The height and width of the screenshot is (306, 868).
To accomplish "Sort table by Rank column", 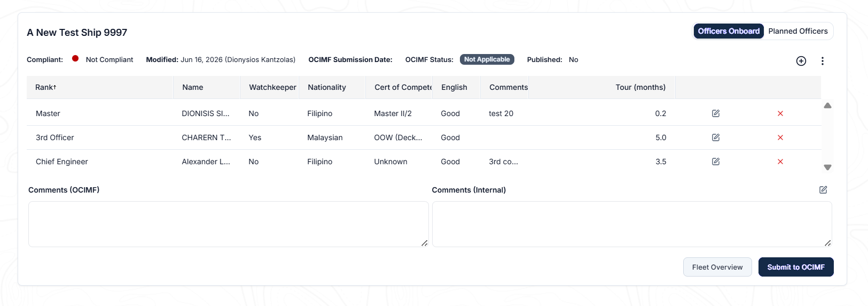I will 45,87.
